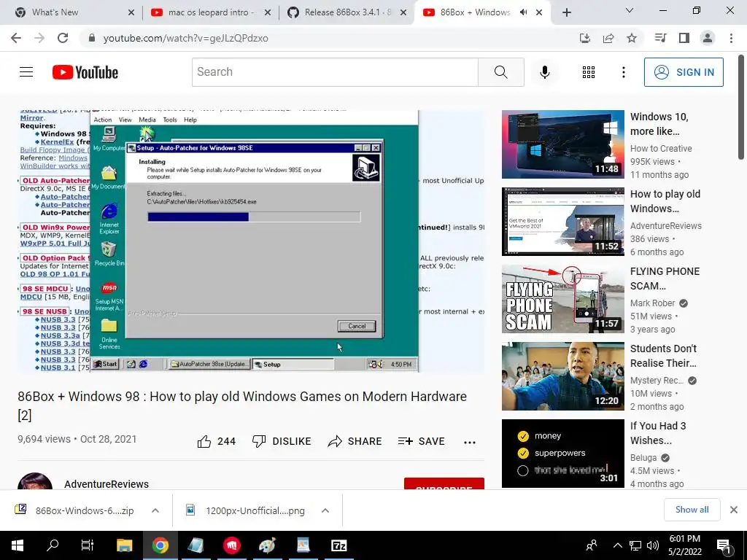This screenshot has width=747, height=560.
Task: Open the YouTube guide hamburger menu
Action: coord(26,72)
